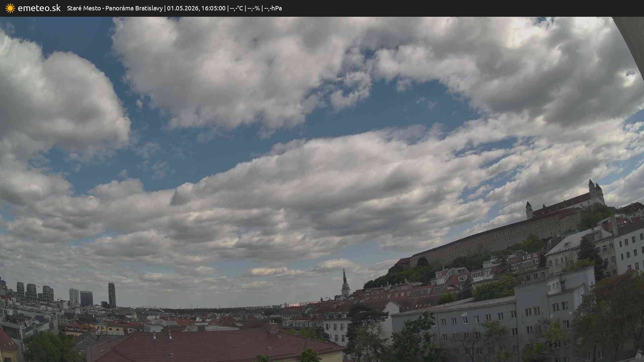The height and width of the screenshot is (362, 644).
Task: Select the 'Staré Mesto - Panoráma Bratislavy' title text
Action: (x=115, y=8)
